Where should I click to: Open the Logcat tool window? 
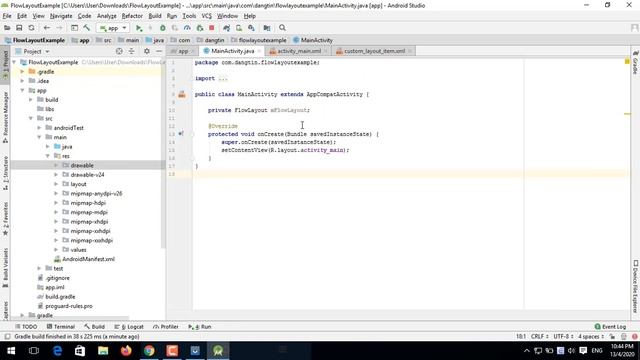[129, 327]
